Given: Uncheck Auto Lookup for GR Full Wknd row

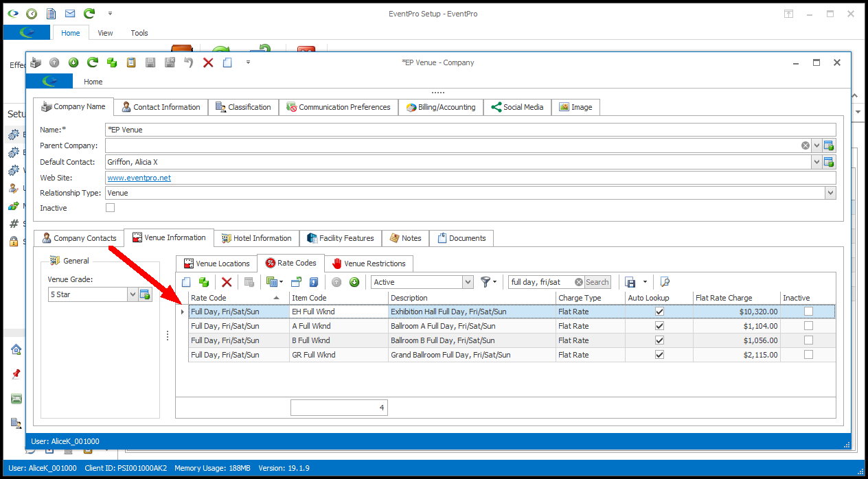Looking at the screenshot, I should tap(659, 355).
